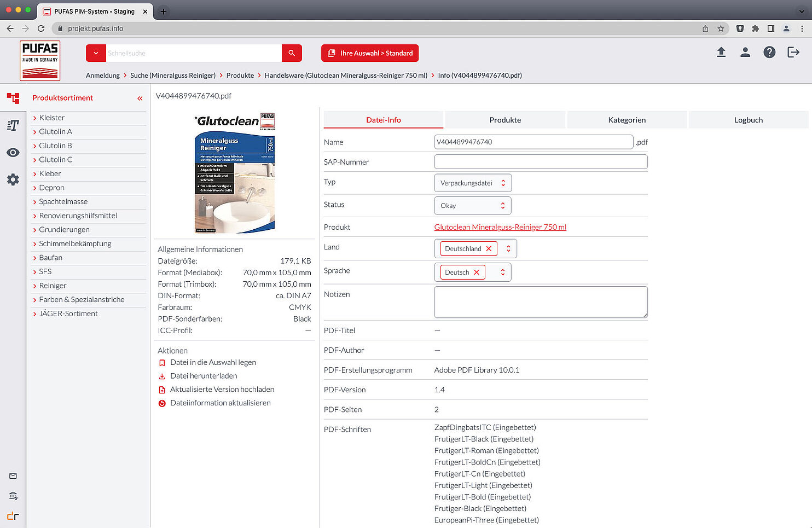Click Anmeldung in the breadcrumb

point(103,76)
